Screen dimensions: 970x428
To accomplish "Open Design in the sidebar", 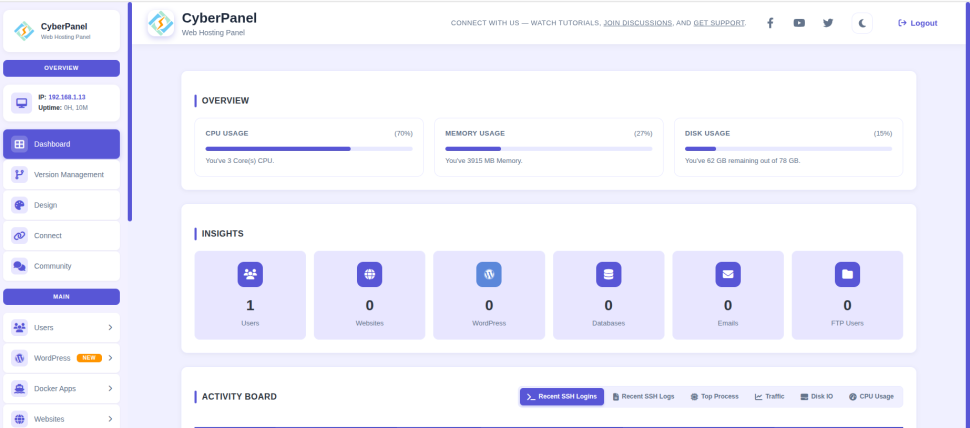I will coord(61,205).
